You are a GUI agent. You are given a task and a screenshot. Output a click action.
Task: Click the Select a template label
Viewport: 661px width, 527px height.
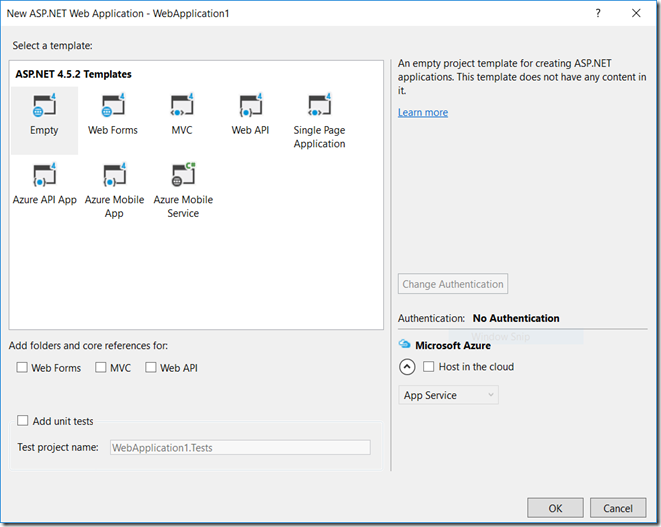pos(52,46)
